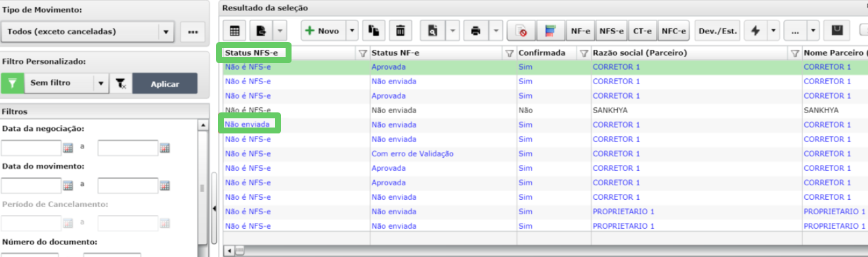This screenshot has height=257, width=868.
Task: Open filter icon on Status NFS-e column
Action: 362,53
